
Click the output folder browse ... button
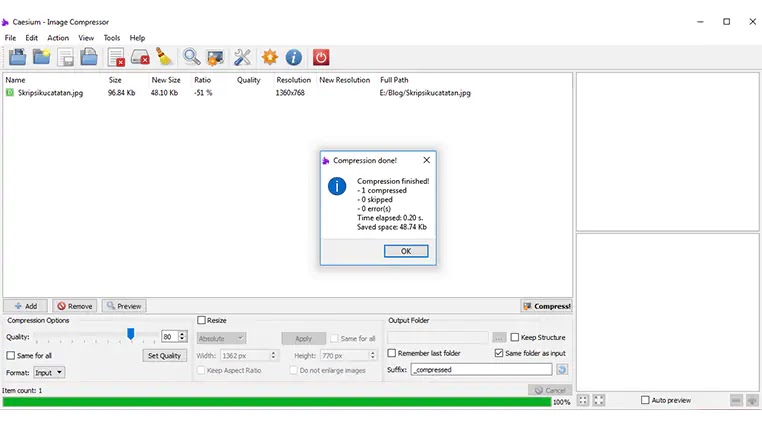click(x=499, y=337)
